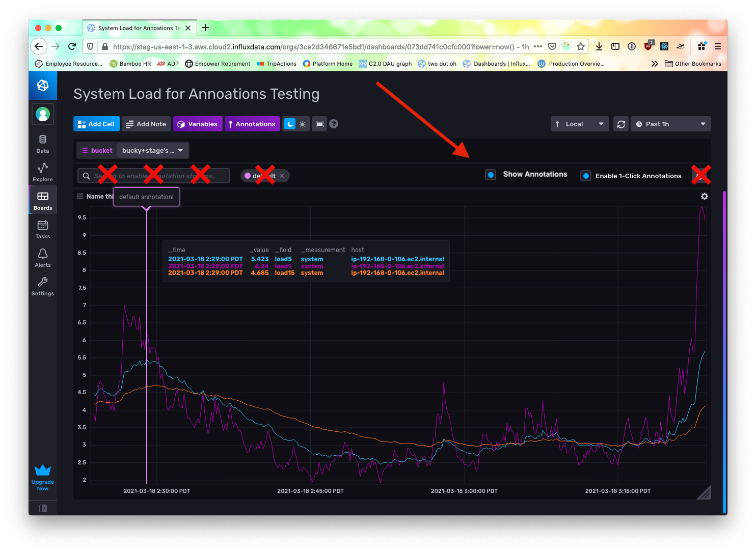Switch the dashboard to light mode

(302, 124)
